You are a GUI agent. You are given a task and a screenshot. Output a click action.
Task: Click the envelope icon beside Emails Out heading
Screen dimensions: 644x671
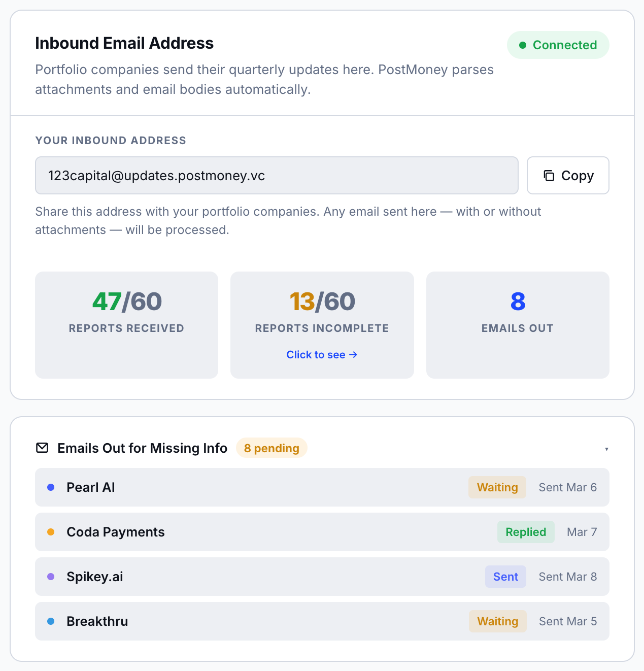[x=41, y=448]
